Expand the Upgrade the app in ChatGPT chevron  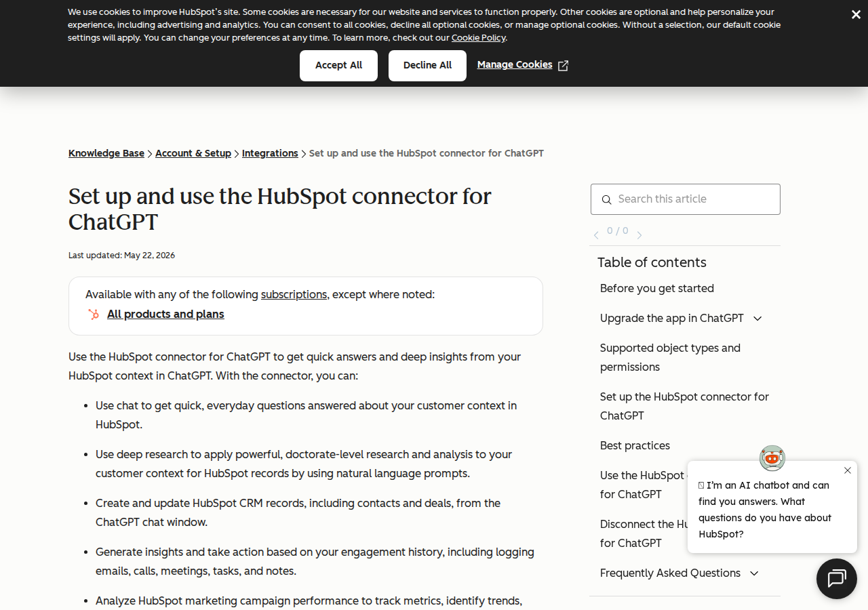click(x=757, y=319)
